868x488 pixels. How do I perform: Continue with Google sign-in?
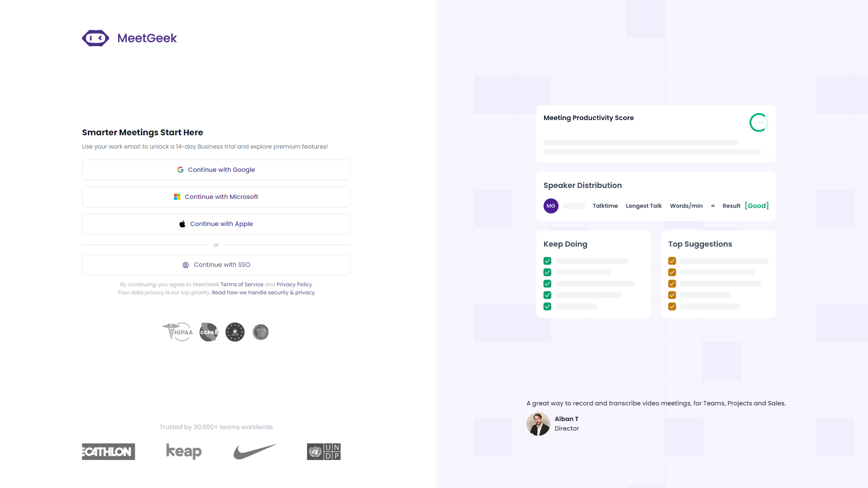pos(216,170)
